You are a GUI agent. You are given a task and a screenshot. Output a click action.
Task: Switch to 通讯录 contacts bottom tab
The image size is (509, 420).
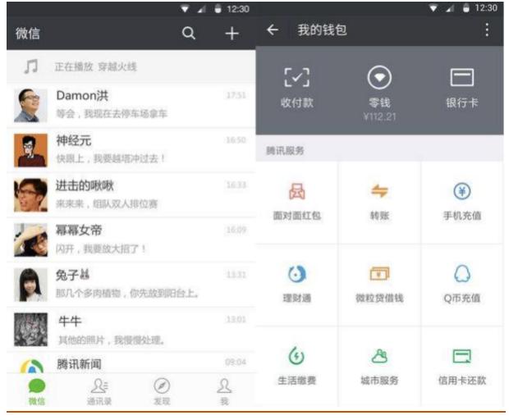(99, 392)
